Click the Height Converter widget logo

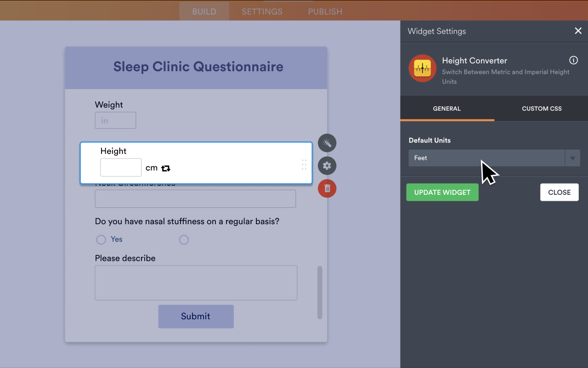422,68
